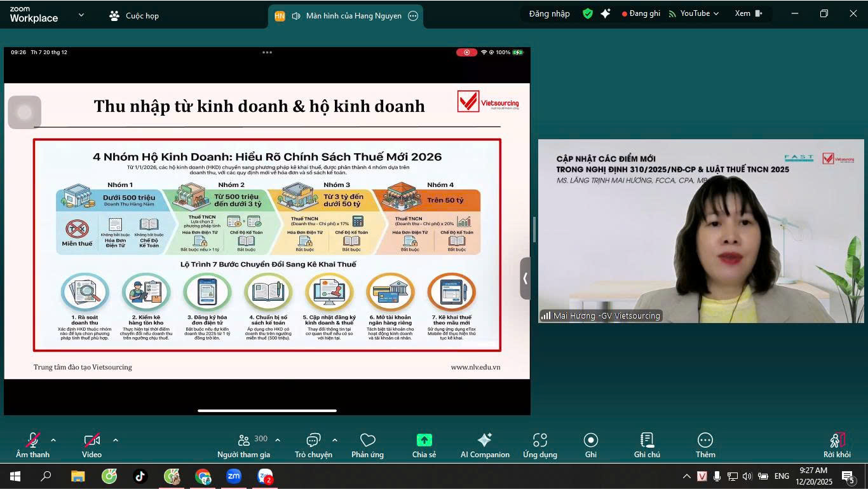Screen dimensions: 868x489
Task: Open shared screen options ellipsis for Hang Nguyen
Action: [x=413, y=16]
